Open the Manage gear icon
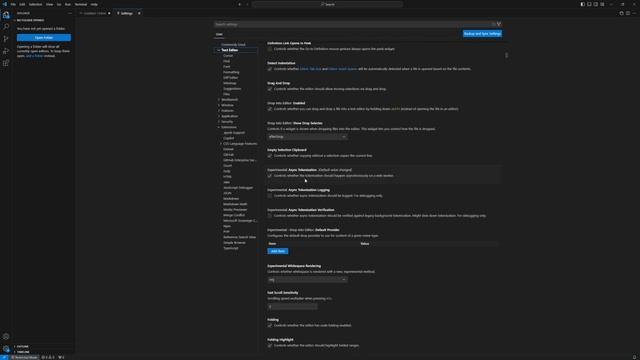640x360 pixels. (x=6, y=349)
